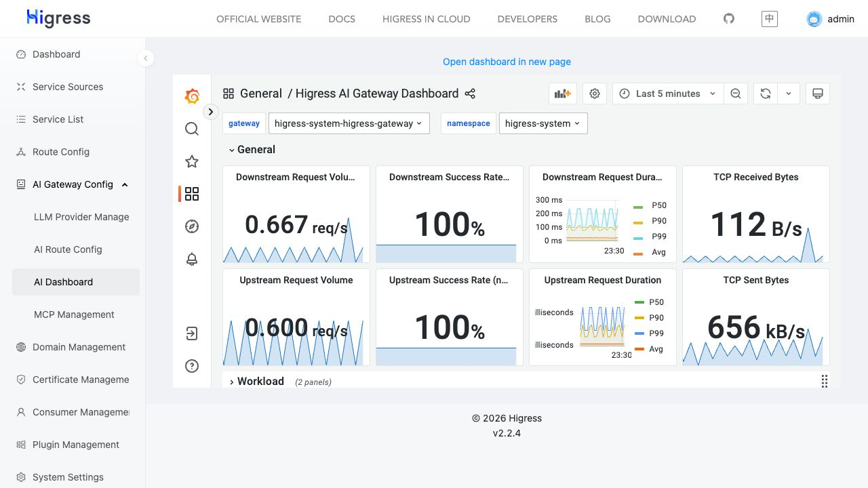
Task: Click Open dashboard in new page link
Action: click(x=507, y=62)
